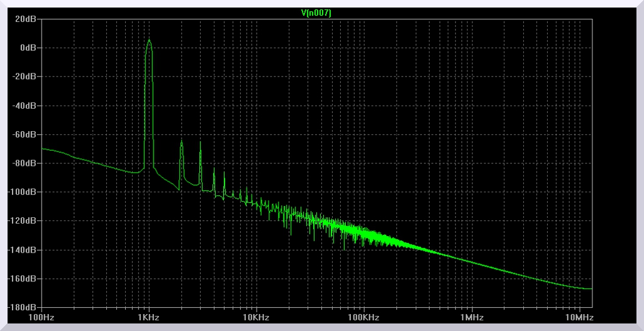The image size is (644, 331).
Task: Click the trace's left start at 100Hz
Action: (x=42, y=149)
